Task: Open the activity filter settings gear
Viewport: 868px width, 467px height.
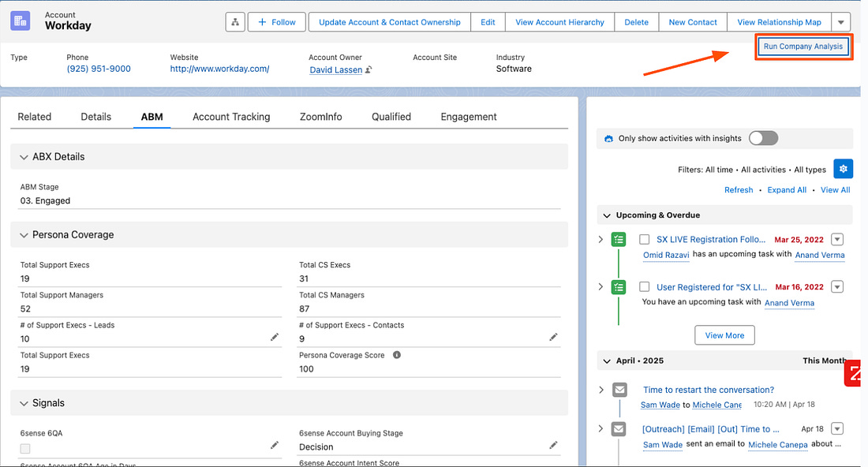Action: pyautogui.click(x=843, y=169)
